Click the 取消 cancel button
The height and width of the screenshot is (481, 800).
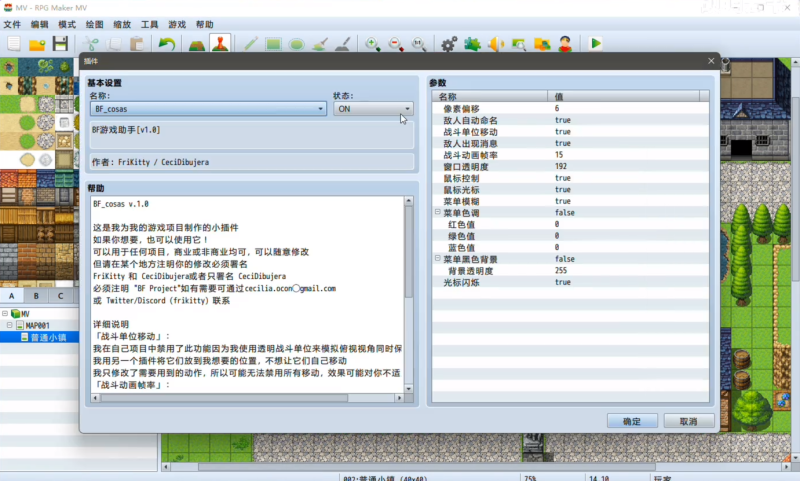click(x=689, y=421)
